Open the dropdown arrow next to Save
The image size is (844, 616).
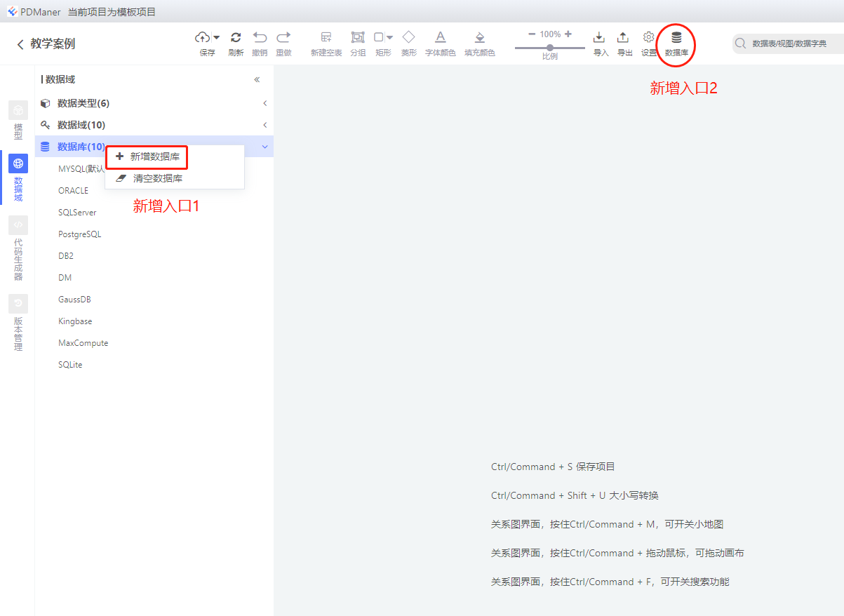(x=216, y=37)
